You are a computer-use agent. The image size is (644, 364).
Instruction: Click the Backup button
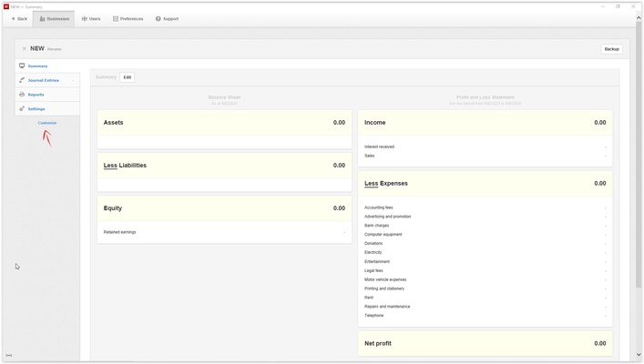(611, 49)
